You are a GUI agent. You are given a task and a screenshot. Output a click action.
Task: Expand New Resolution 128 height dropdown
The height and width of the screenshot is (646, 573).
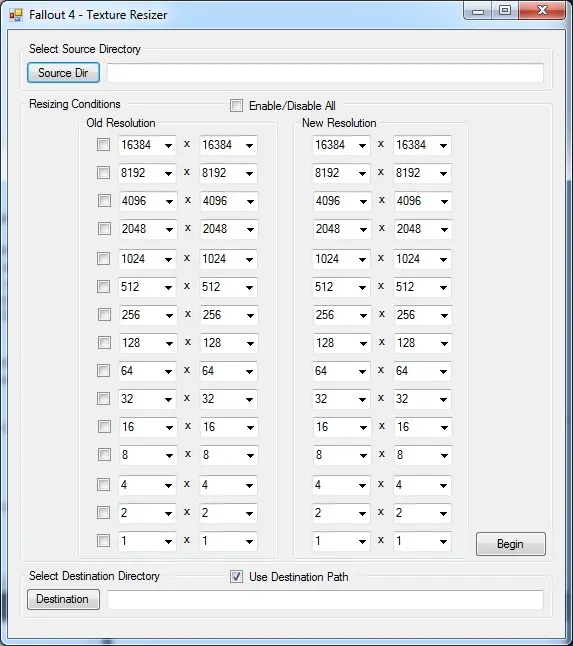click(423, 344)
